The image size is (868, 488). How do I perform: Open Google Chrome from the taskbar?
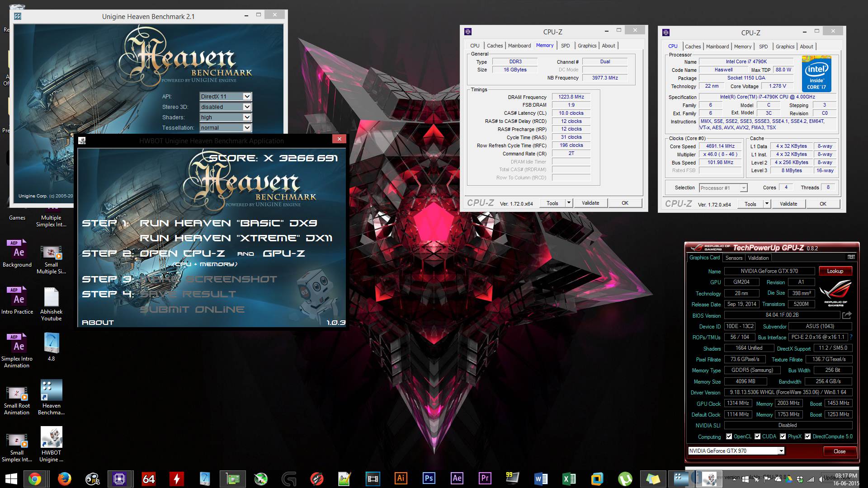click(x=35, y=479)
